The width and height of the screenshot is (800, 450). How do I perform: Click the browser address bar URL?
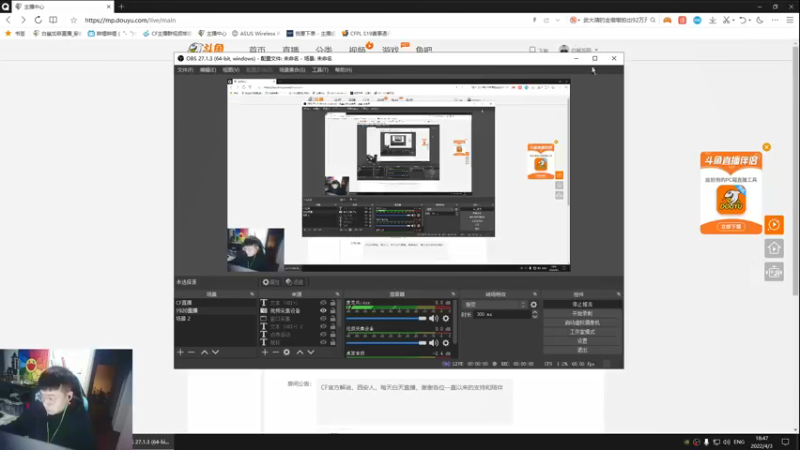[x=130, y=20]
